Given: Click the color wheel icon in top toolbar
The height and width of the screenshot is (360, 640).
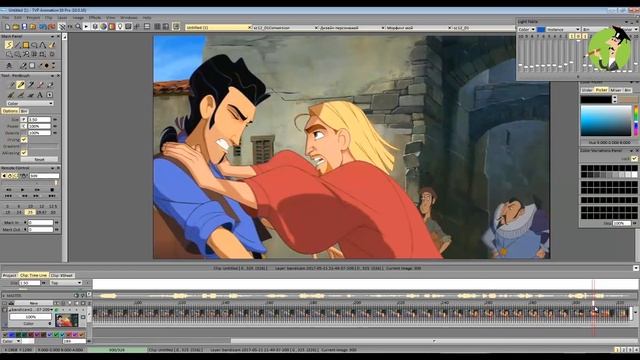Looking at the screenshot, I should 103,27.
